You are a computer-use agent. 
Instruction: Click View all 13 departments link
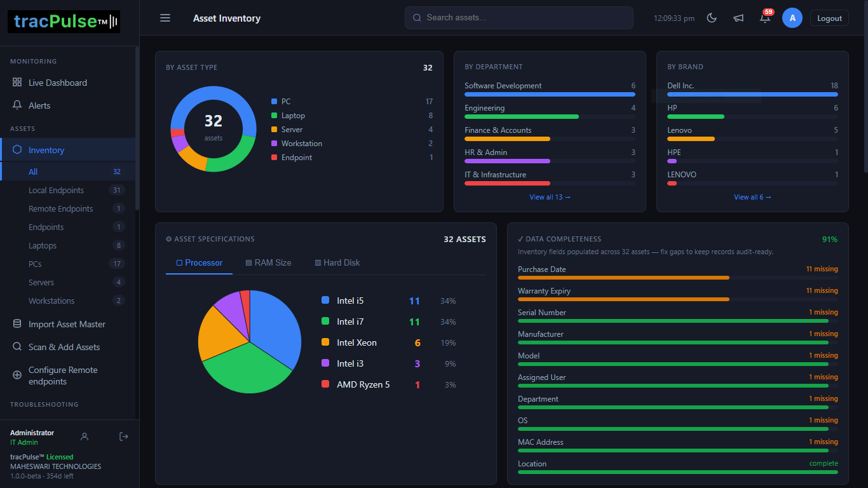pos(550,197)
